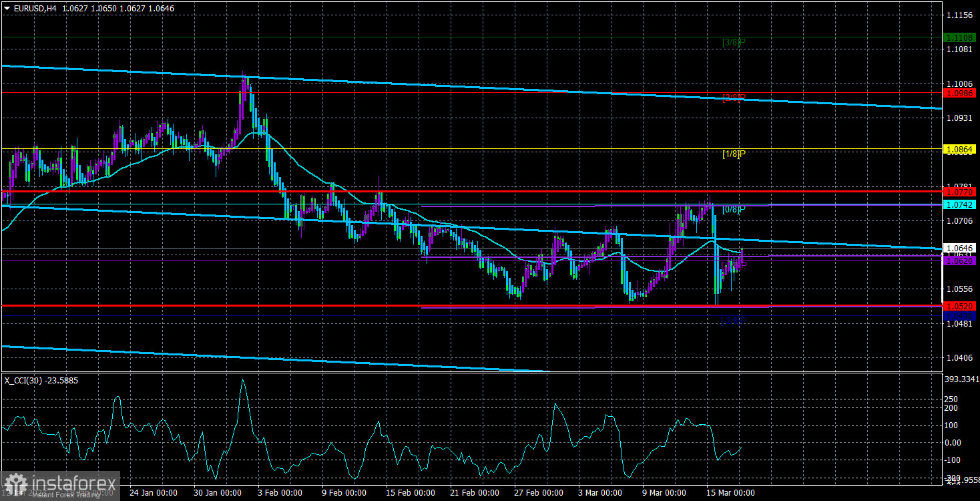Click the 1.1156 price axis value
Image resolution: width=980 pixels, height=501 pixels.
tap(961, 15)
